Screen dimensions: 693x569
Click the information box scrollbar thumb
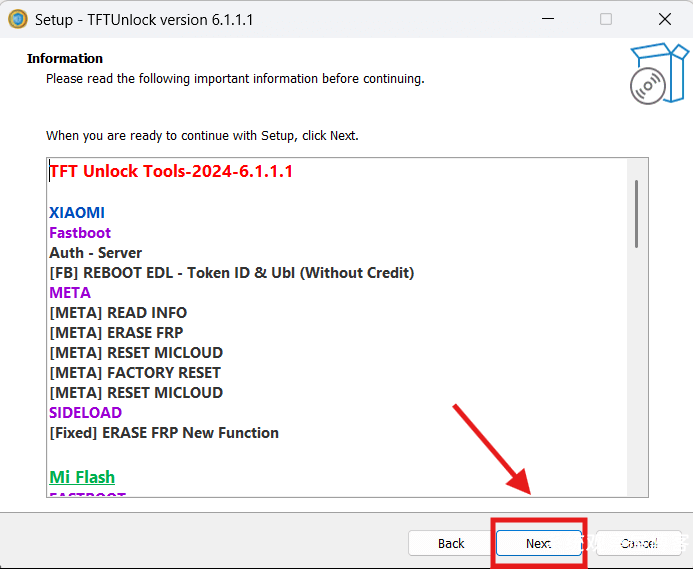point(636,213)
